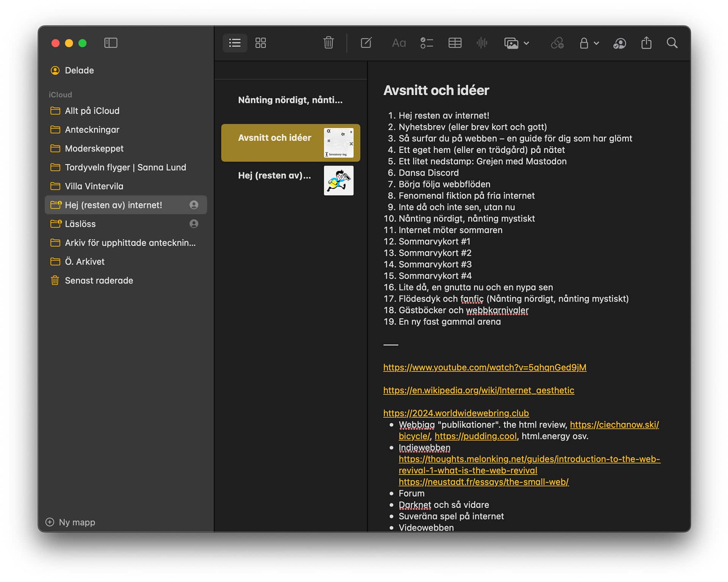Screen dimensions: 728x582
Task: Open the lock note dropdown menu
Action: pyautogui.click(x=589, y=43)
